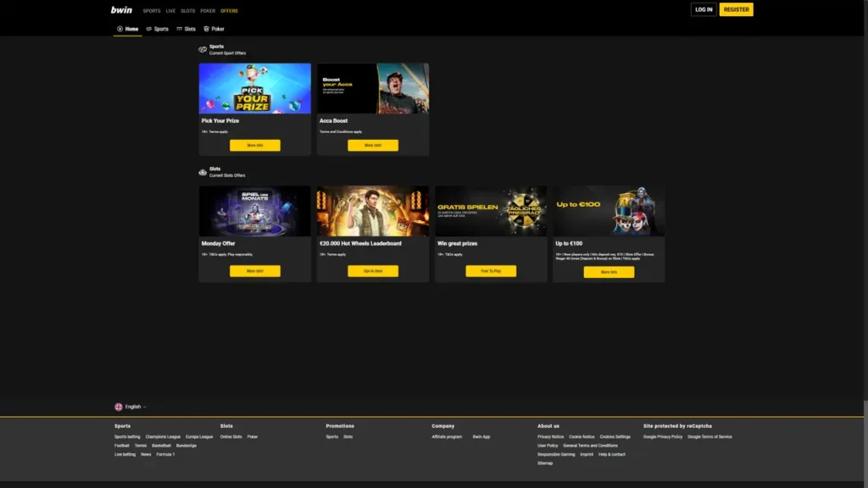Click Free To Play under Win great prizes

pos(491,271)
